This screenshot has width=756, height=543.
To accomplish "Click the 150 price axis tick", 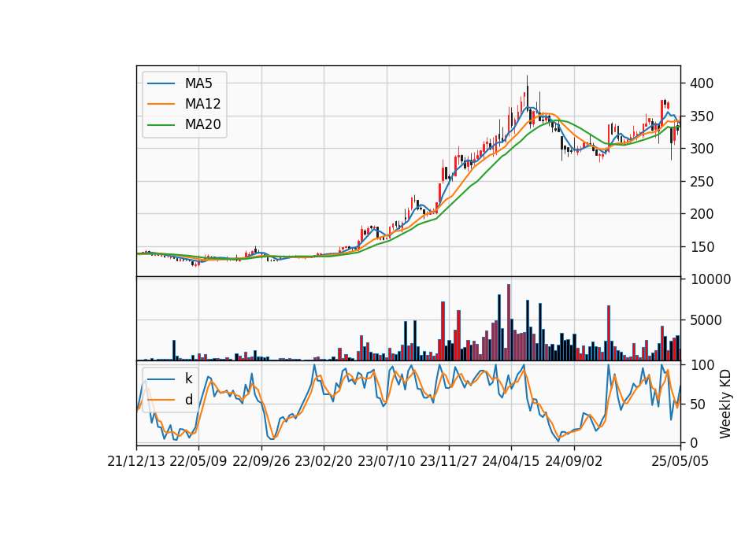I will pyautogui.click(x=702, y=246).
